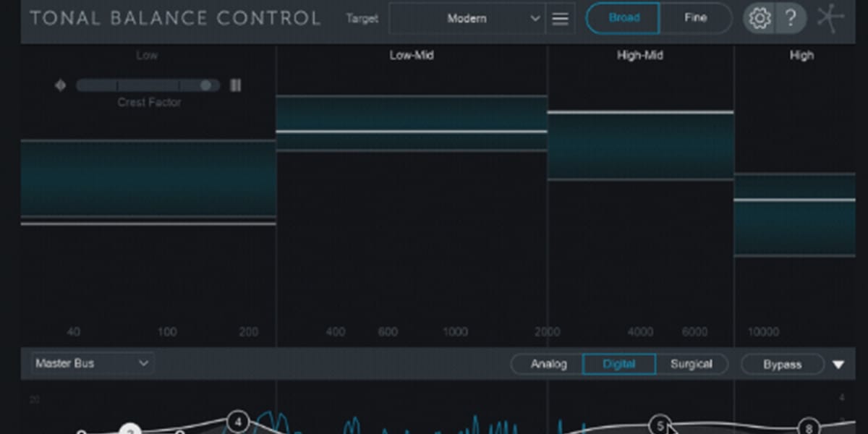Open the preset hamburger menu beside Modern
The height and width of the screenshot is (434, 868).
coord(560,19)
